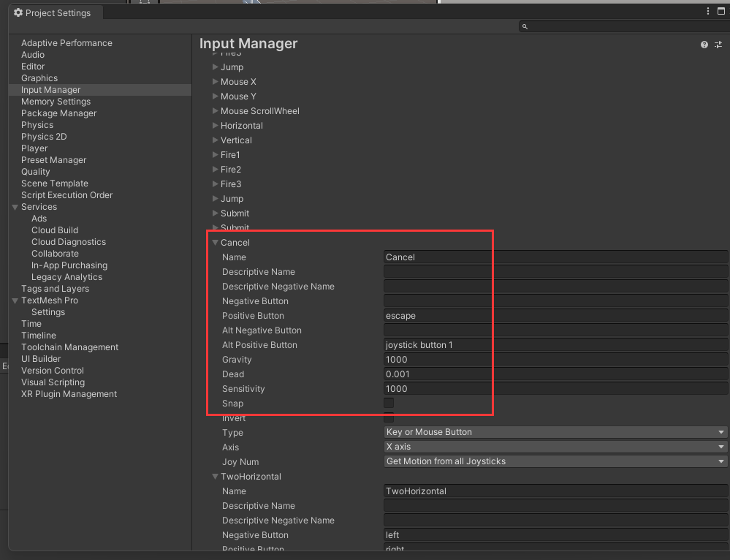Open the Project Settings kebab menu

[x=708, y=11]
